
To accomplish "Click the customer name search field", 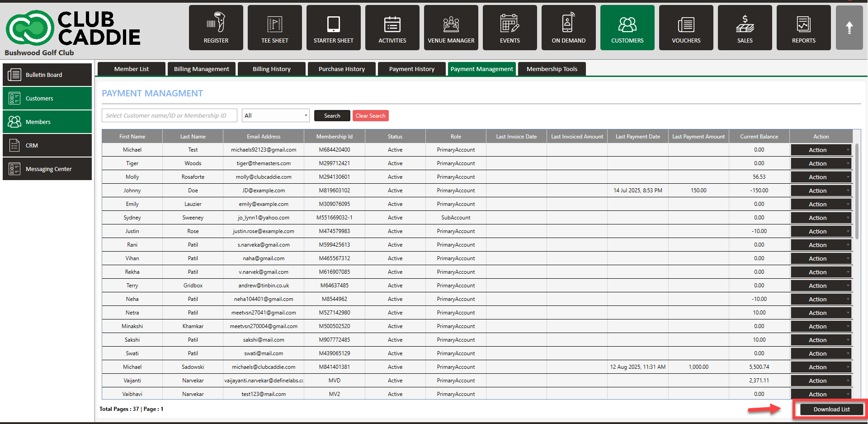I will (x=169, y=116).
